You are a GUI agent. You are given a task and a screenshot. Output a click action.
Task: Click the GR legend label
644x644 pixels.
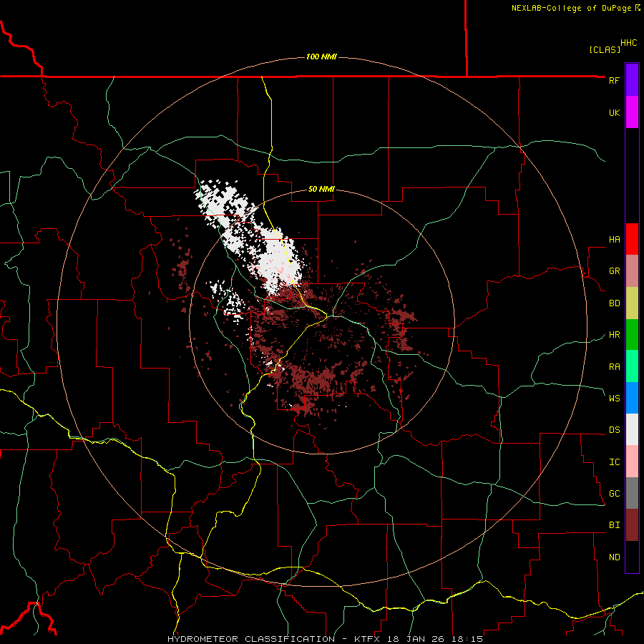614,271
